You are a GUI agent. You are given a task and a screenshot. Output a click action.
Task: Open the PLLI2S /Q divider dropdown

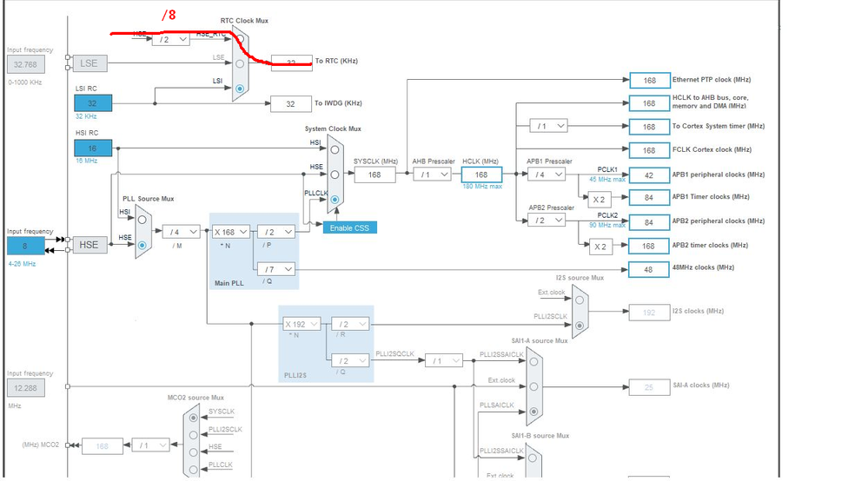(x=350, y=360)
